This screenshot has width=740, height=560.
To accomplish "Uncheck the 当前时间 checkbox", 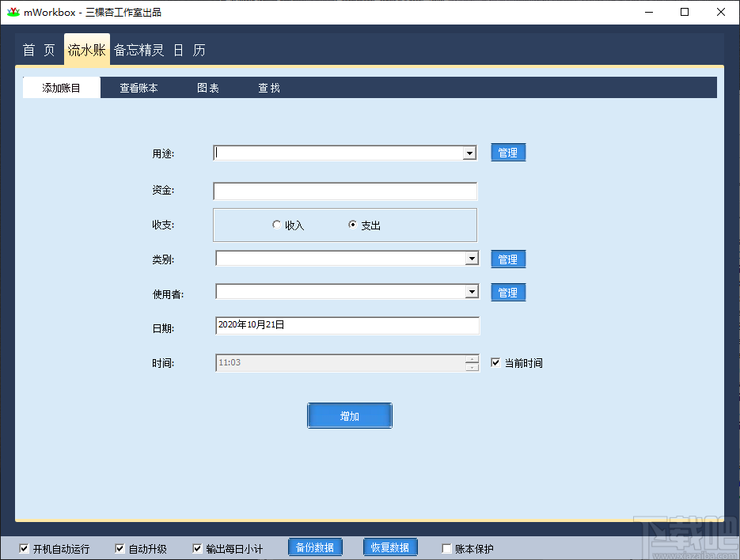I will click(x=495, y=362).
